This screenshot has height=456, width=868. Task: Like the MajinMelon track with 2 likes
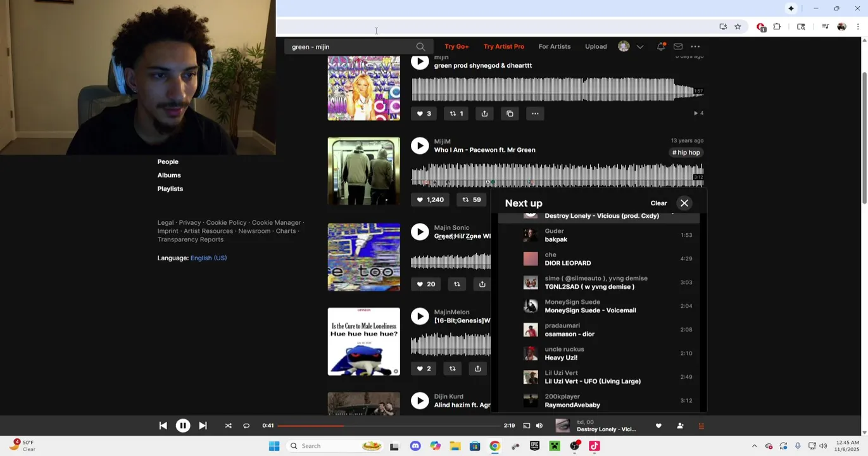[424, 368]
